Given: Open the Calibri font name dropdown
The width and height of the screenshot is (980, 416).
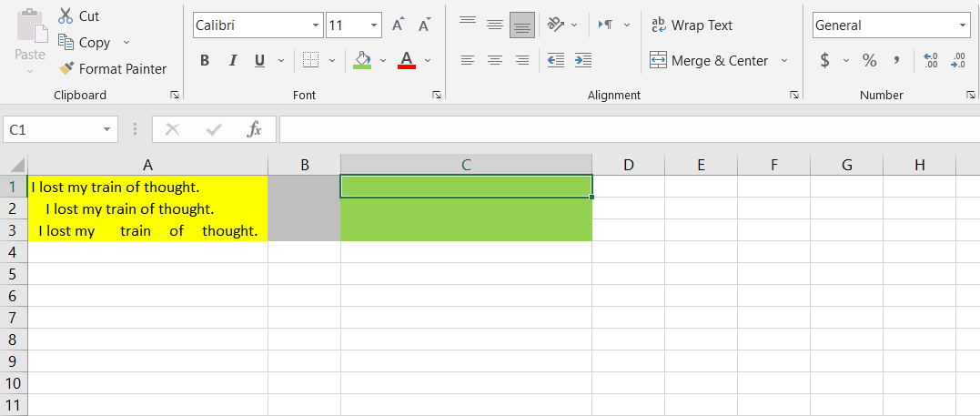Looking at the screenshot, I should (x=315, y=25).
